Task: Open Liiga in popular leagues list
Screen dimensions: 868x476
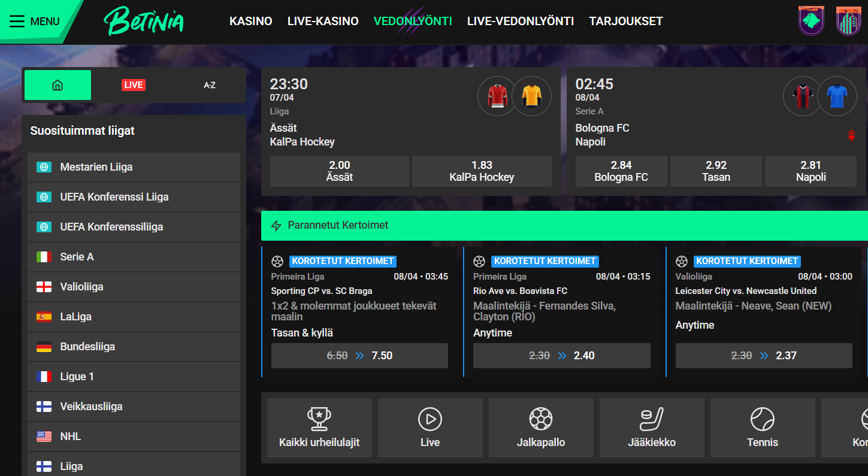Action: coord(134,465)
